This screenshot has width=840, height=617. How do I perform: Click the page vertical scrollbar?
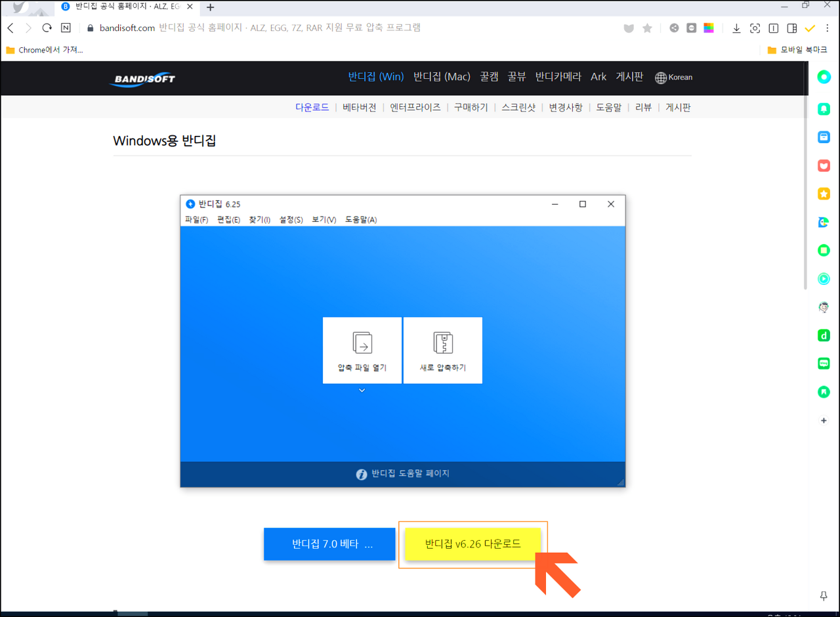[x=806, y=177]
